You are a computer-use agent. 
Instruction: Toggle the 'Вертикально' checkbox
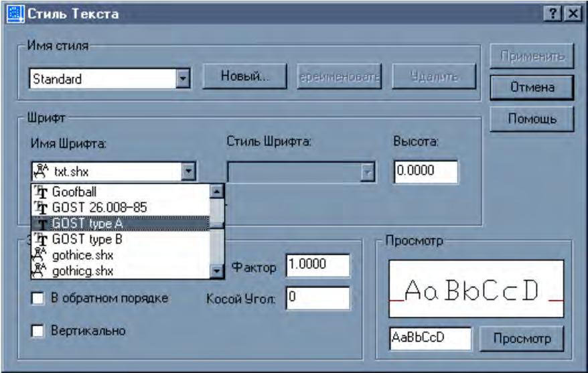point(38,331)
